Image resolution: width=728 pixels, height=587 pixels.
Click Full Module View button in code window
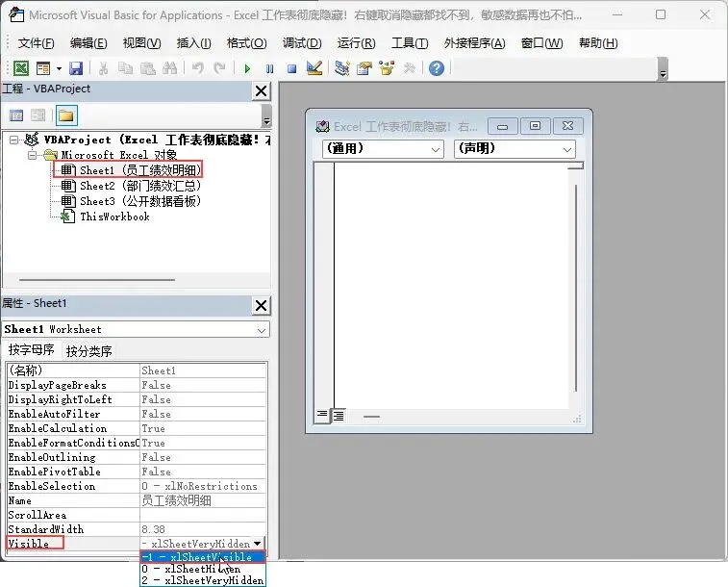(x=339, y=416)
